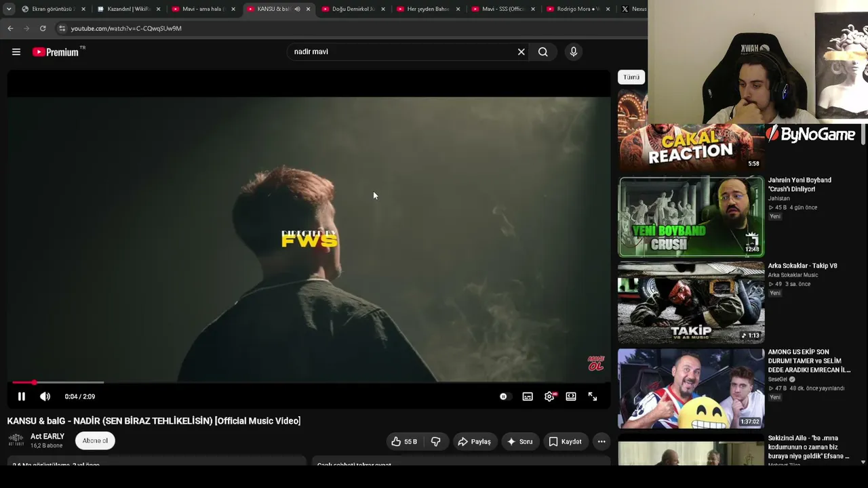
Task: Switch to 'Doğu Demirkol' tab
Action: pyautogui.click(x=351, y=9)
